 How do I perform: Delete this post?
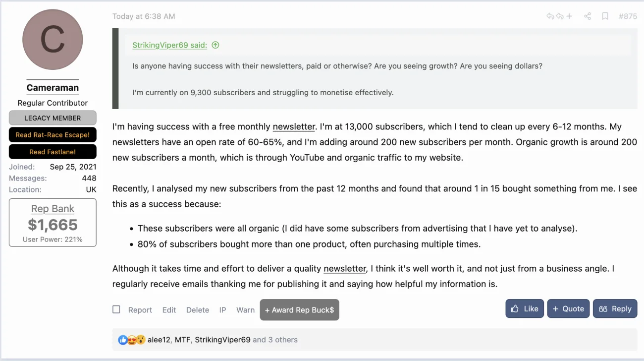(198, 310)
